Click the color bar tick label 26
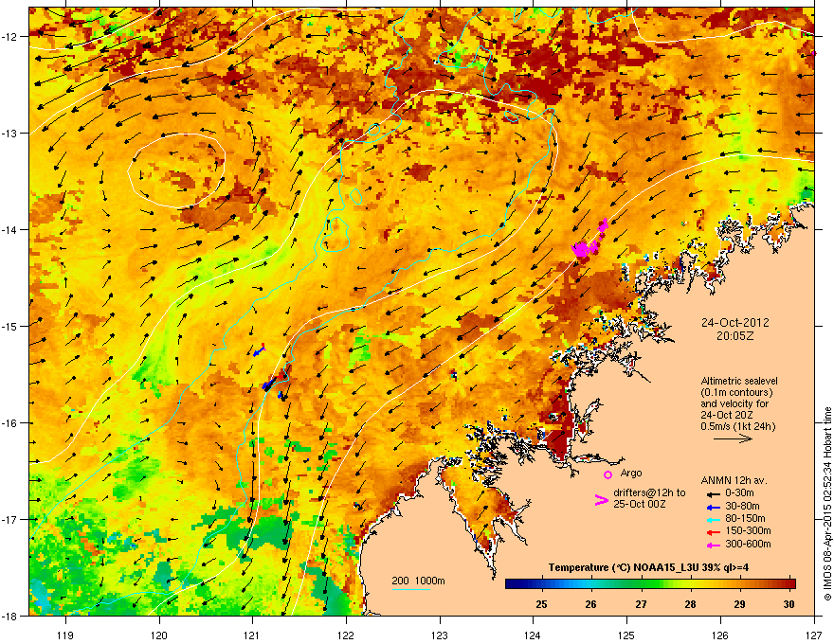 [x=591, y=604]
